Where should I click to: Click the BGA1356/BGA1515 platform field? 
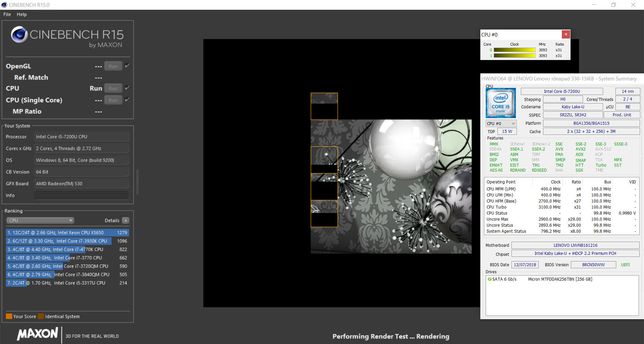pyautogui.click(x=591, y=123)
